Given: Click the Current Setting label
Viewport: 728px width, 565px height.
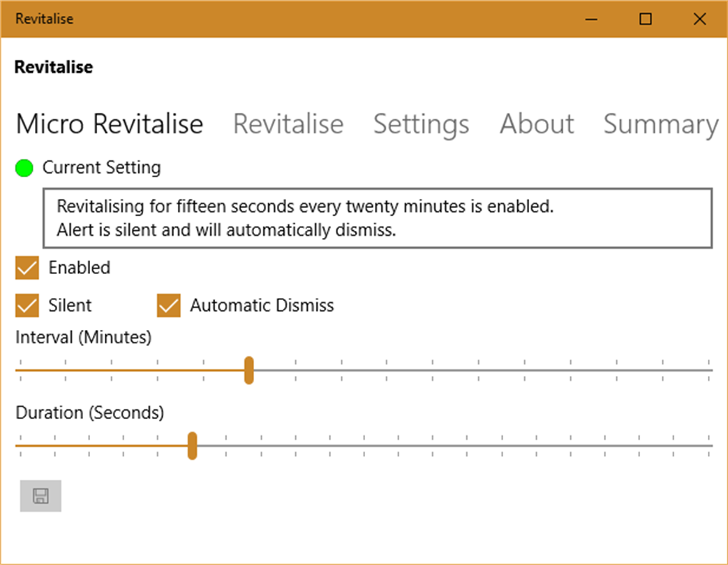Looking at the screenshot, I should tap(101, 167).
